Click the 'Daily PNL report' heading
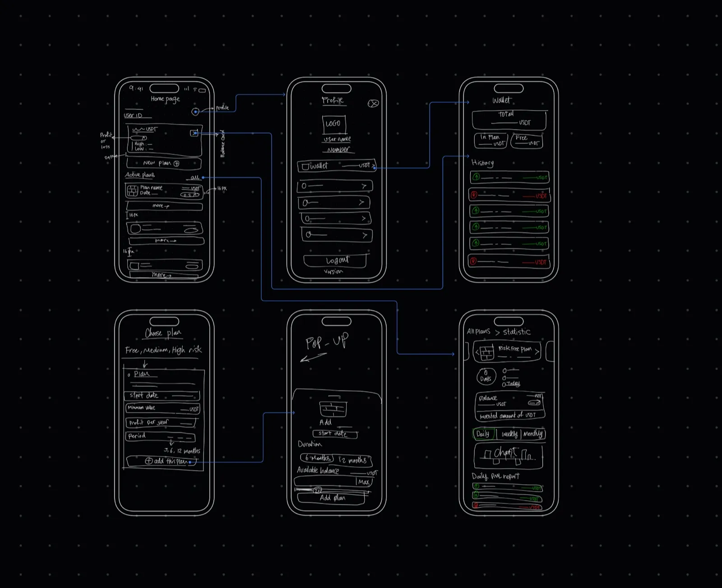The width and height of the screenshot is (722, 588). (x=495, y=476)
